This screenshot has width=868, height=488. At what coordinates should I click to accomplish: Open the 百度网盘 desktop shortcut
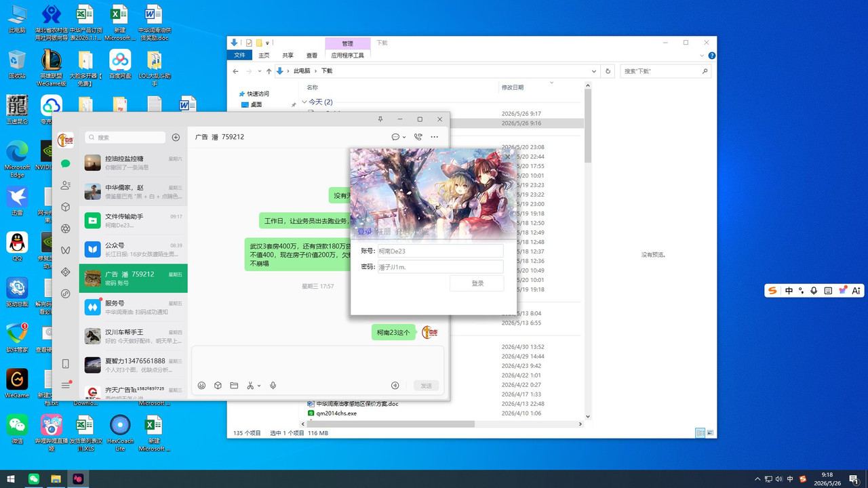pyautogui.click(x=120, y=64)
